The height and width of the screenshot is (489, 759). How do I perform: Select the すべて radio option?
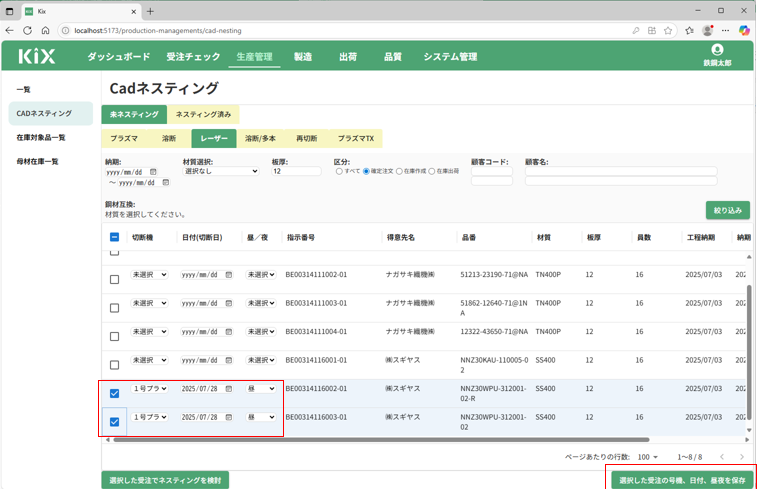coord(339,171)
